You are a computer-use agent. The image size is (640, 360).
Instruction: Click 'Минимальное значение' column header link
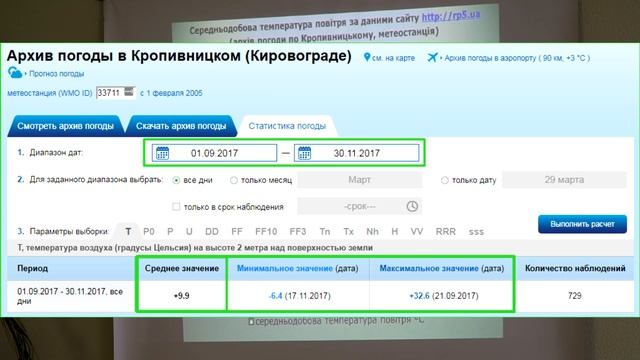(x=285, y=268)
